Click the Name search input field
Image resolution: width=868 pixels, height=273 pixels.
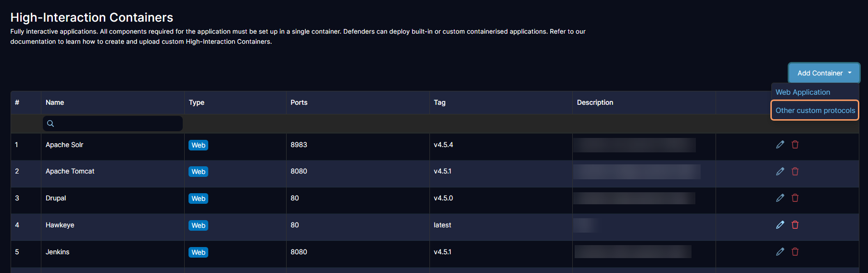point(115,124)
